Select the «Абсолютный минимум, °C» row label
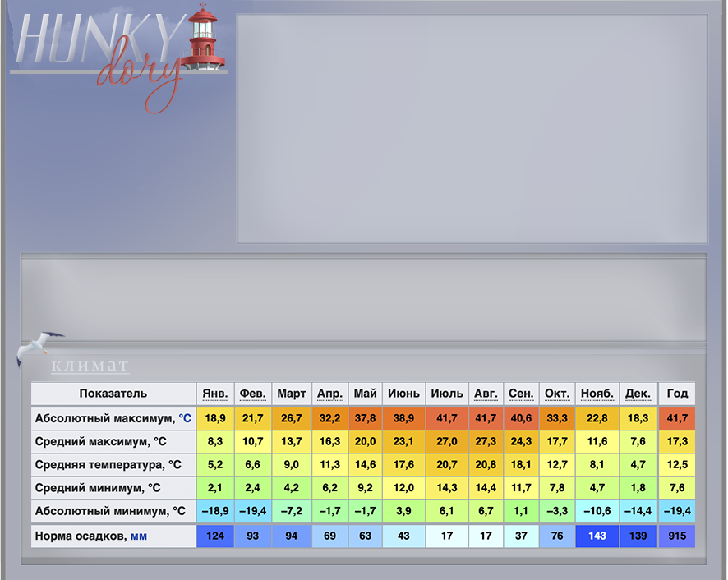 pos(110,511)
